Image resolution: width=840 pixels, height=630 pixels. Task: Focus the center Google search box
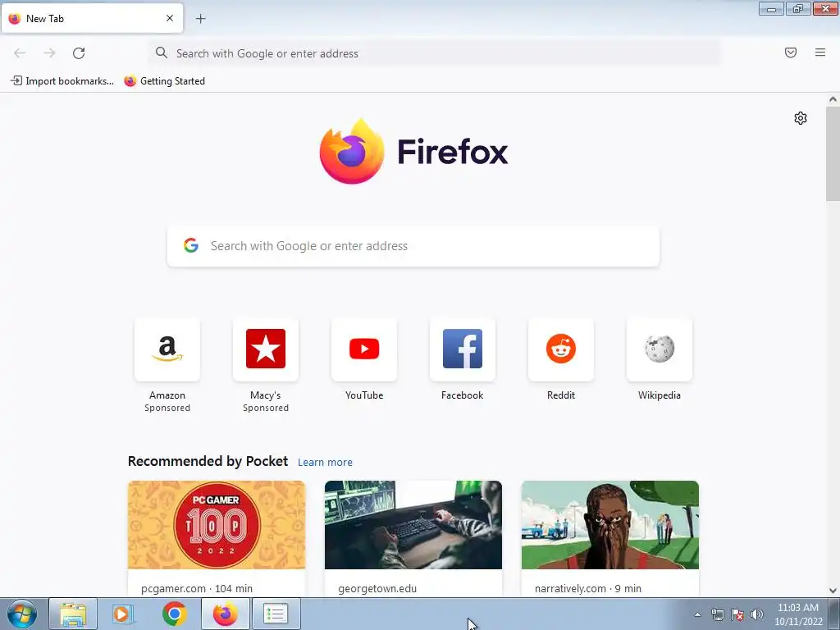413,246
